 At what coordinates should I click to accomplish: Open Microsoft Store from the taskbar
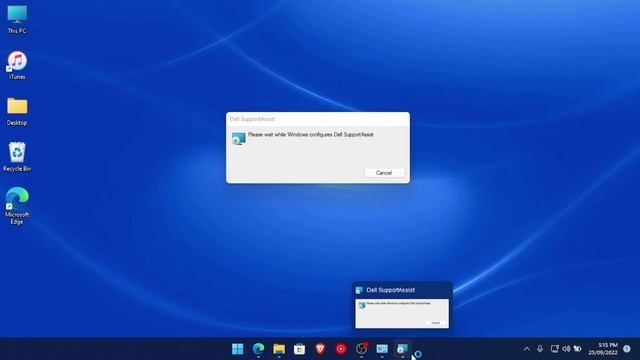[x=300, y=349]
